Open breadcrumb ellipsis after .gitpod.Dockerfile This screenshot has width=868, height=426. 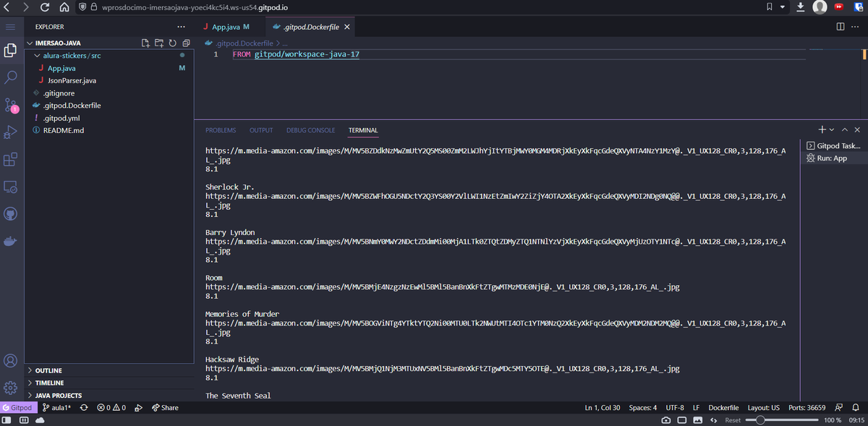point(285,43)
